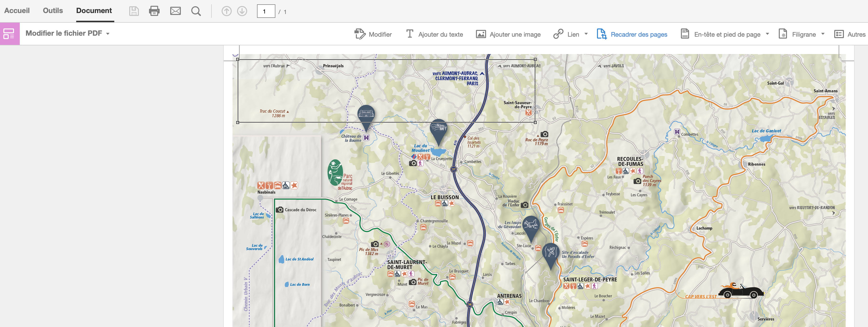868x327 pixels.
Task: Click Ajouter une image tool
Action: point(508,34)
